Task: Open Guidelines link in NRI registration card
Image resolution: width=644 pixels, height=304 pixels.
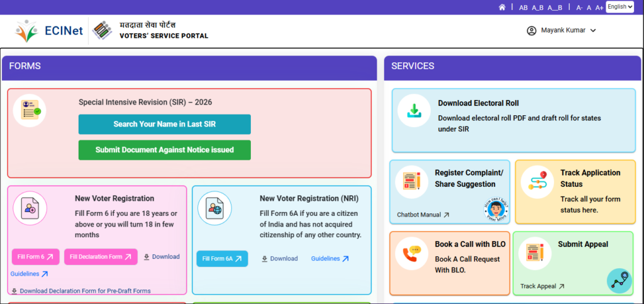Action: 330,259
